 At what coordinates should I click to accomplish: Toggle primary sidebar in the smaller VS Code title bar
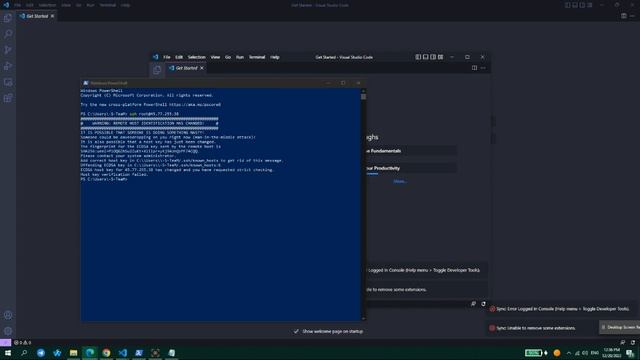pyautogui.click(x=418, y=57)
